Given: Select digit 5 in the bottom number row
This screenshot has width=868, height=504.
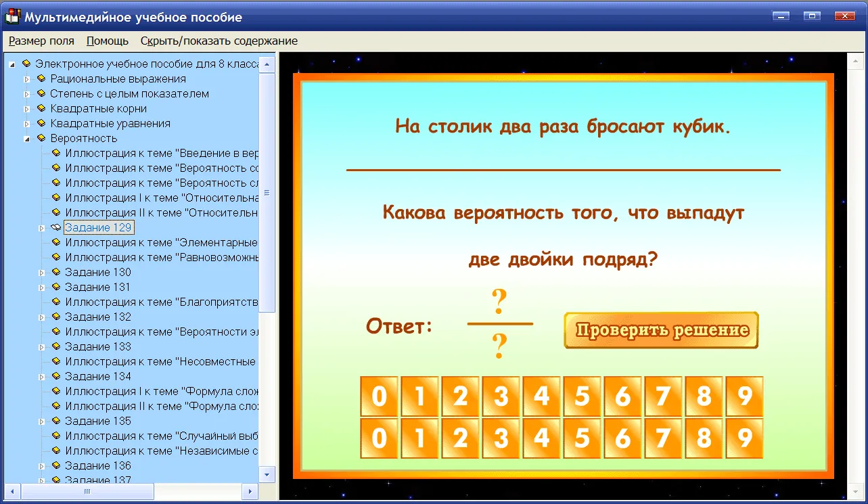Looking at the screenshot, I should (x=582, y=438).
